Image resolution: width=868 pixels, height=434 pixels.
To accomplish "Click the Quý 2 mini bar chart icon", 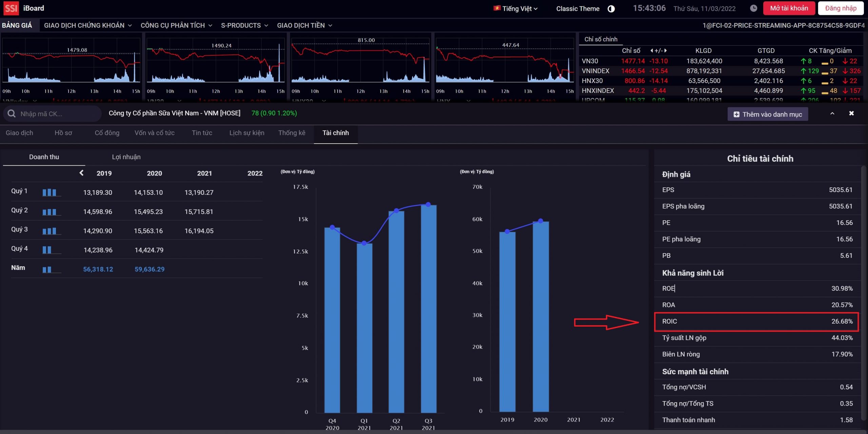I will [x=52, y=212].
